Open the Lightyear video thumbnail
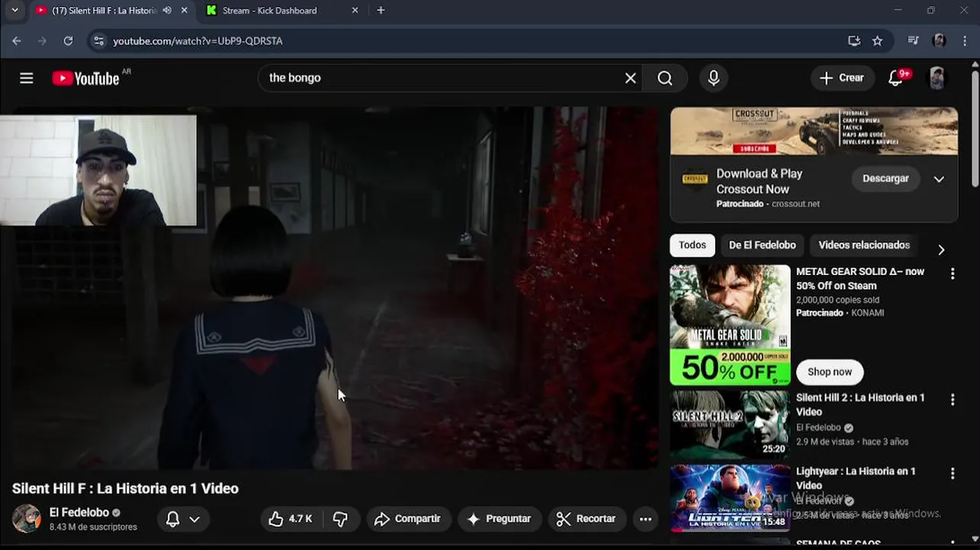Viewport: 980px width, 550px height. [x=730, y=498]
